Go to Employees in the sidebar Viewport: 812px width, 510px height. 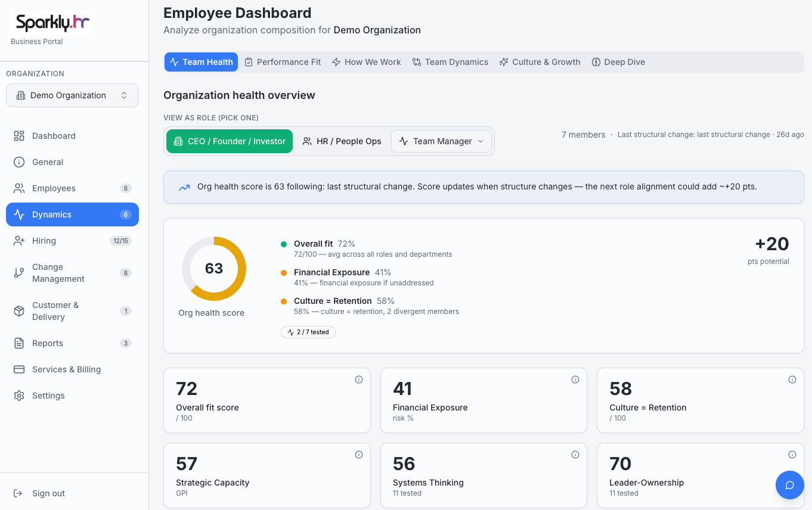[72, 188]
